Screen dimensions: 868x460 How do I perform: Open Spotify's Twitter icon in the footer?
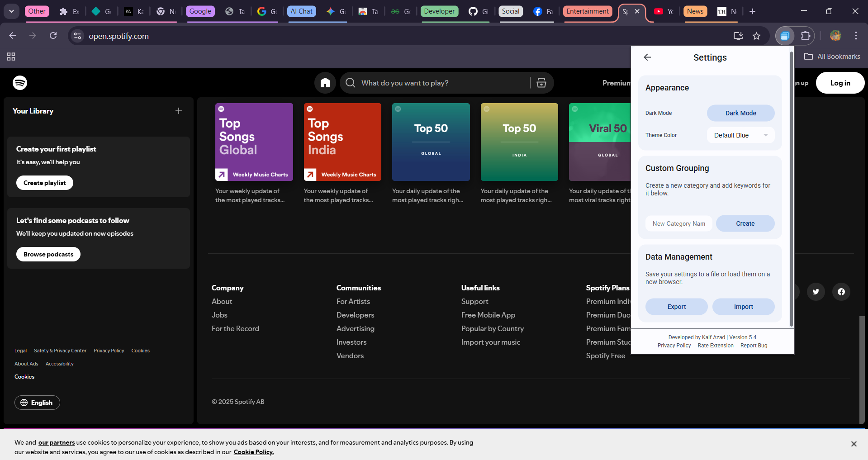(816, 292)
